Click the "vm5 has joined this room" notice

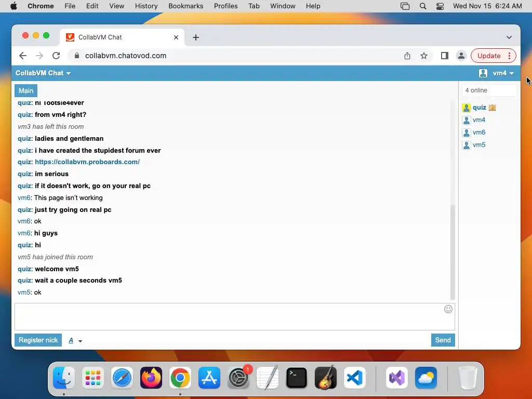tap(55, 257)
